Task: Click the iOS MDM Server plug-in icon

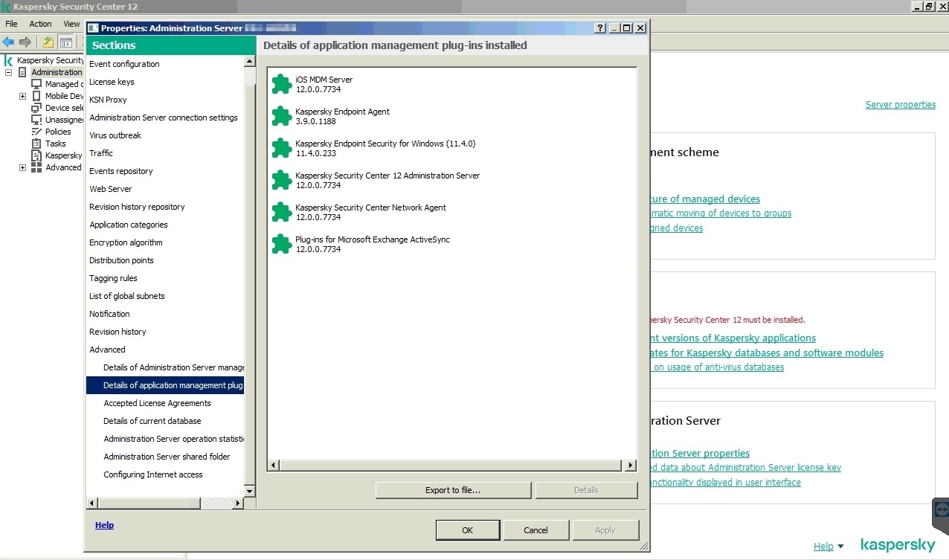Action: coord(281,84)
